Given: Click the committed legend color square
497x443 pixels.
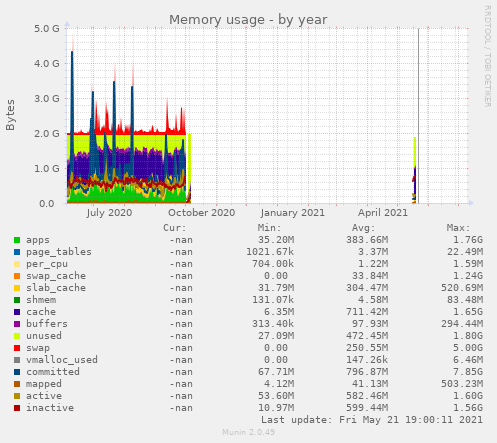Looking at the screenshot, I should (x=17, y=372).
